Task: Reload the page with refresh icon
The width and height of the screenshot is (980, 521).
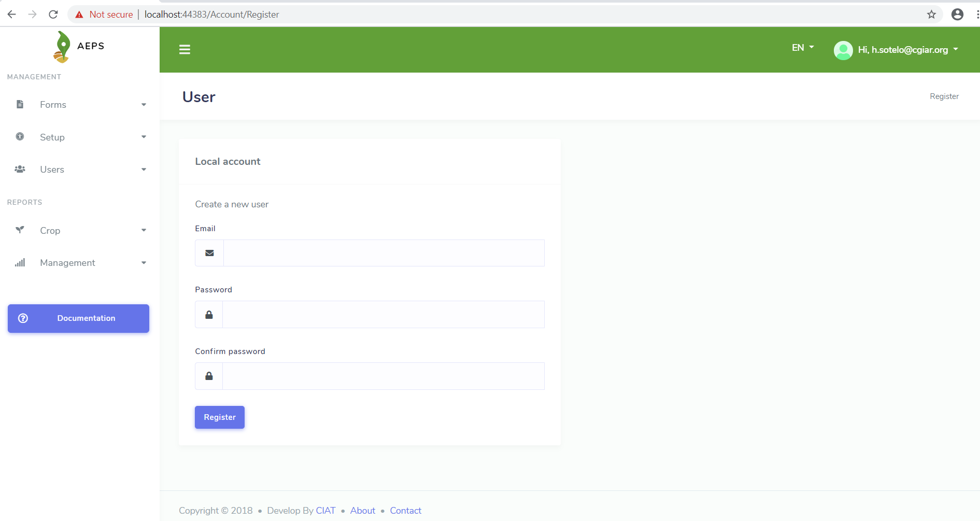Action: pyautogui.click(x=53, y=15)
